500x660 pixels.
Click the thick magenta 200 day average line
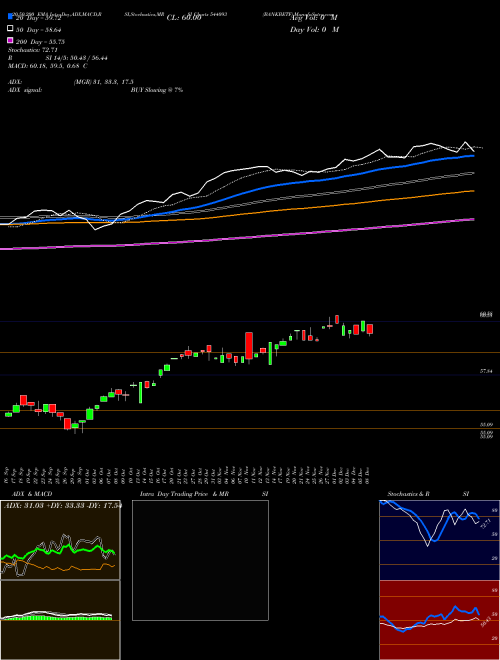click(x=237, y=238)
